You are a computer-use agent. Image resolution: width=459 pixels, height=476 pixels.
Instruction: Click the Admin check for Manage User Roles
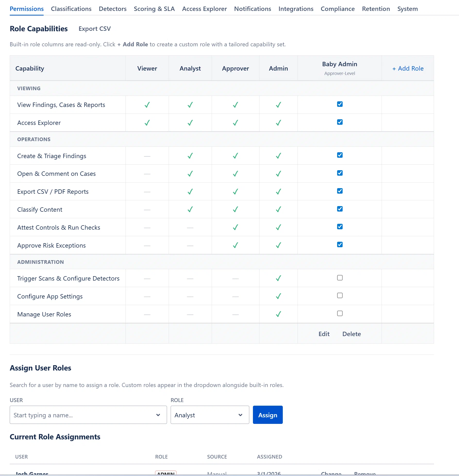[278, 314]
